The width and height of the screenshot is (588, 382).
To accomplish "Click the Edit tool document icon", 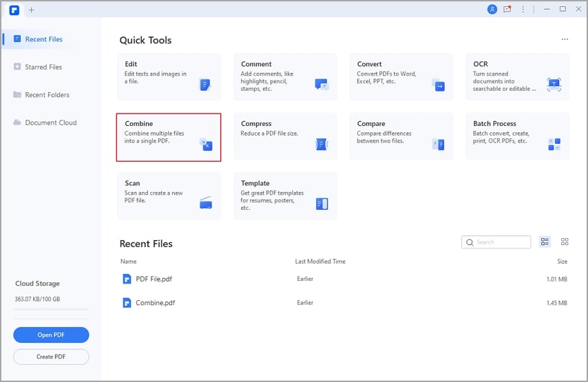I will click(x=204, y=85).
